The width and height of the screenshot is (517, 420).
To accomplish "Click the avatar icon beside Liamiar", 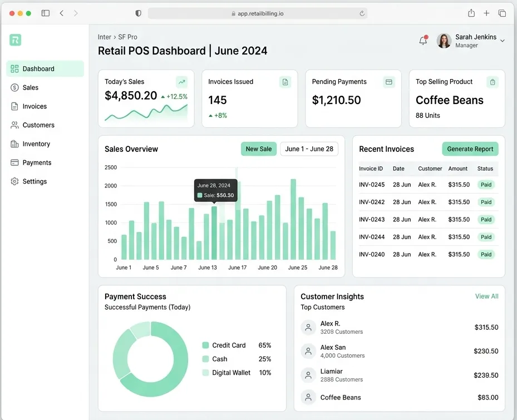I will [308, 375].
